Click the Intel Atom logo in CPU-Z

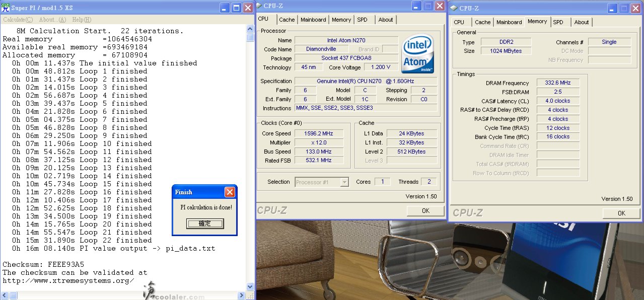(418, 54)
